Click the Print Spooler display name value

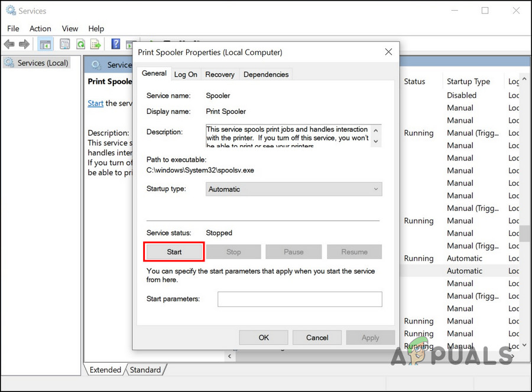click(x=226, y=112)
